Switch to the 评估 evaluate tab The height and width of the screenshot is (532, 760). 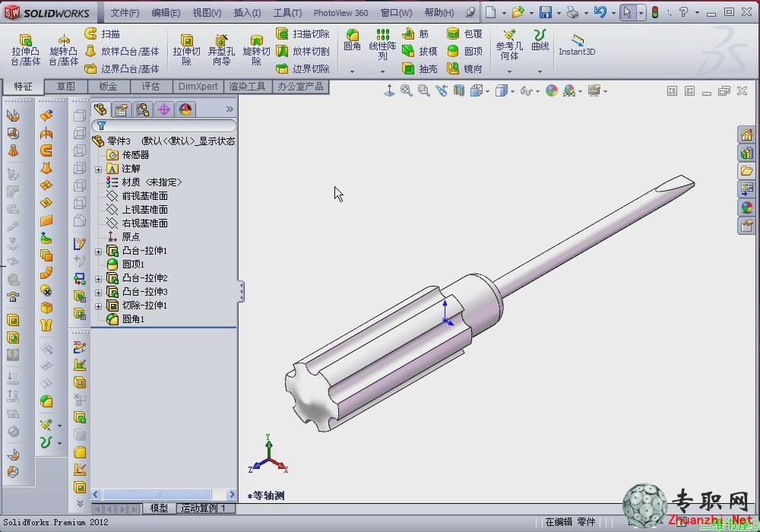tap(150, 87)
